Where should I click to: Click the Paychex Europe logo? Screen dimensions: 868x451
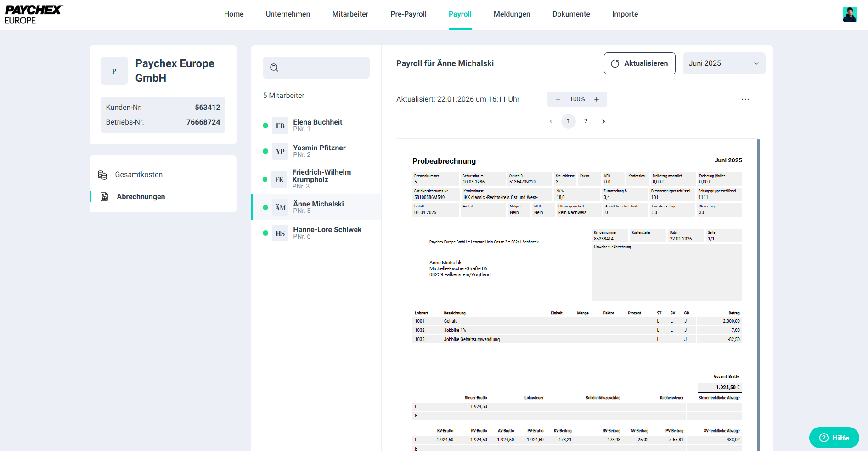[x=34, y=15]
